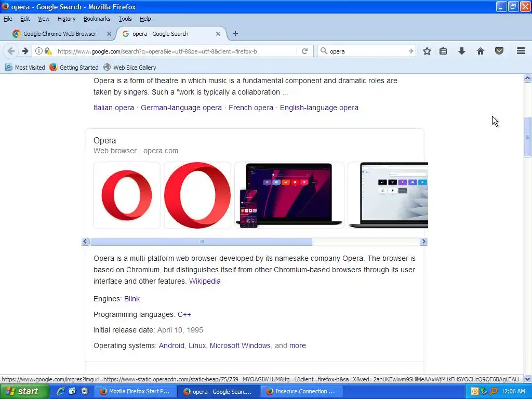Expand operating systems with more link
This screenshot has height=399, width=532.
click(x=298, y=345)
